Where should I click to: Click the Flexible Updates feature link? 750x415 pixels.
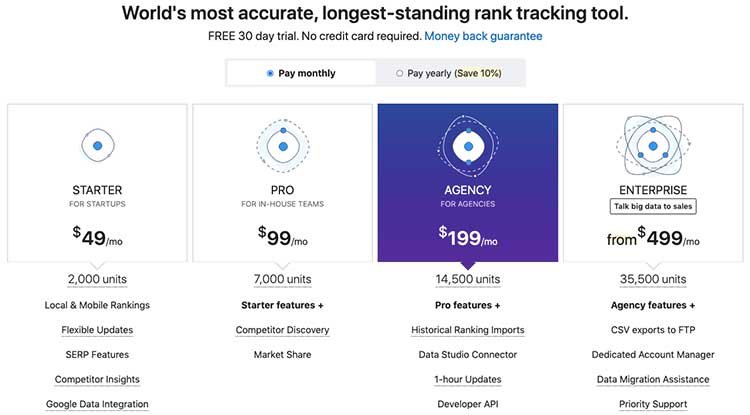click(97, 330)
